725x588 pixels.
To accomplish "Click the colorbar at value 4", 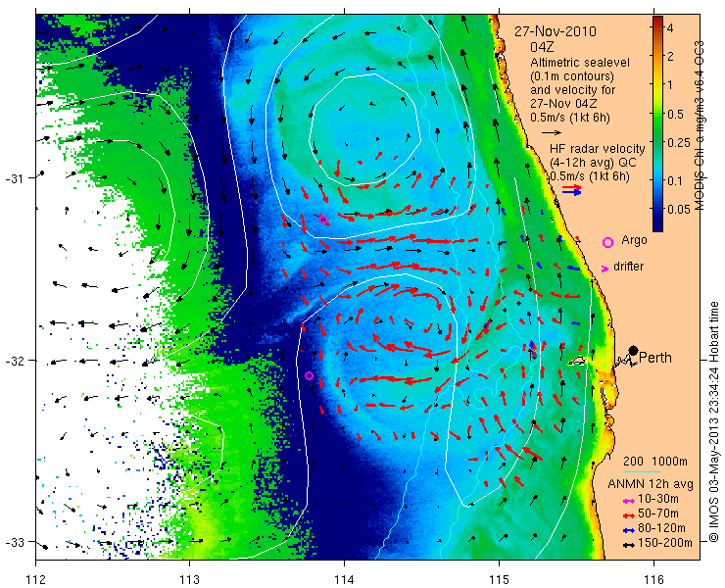I will (x=657, y=28).
